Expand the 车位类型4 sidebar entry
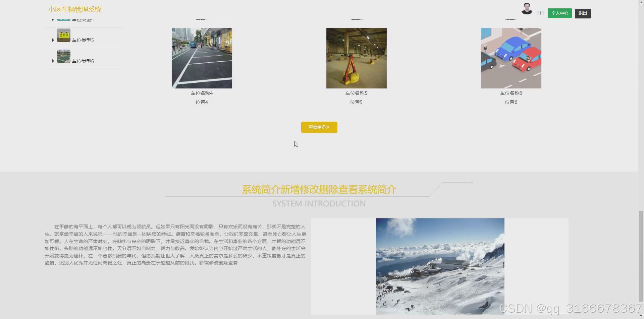 click(x=53, y=19)
